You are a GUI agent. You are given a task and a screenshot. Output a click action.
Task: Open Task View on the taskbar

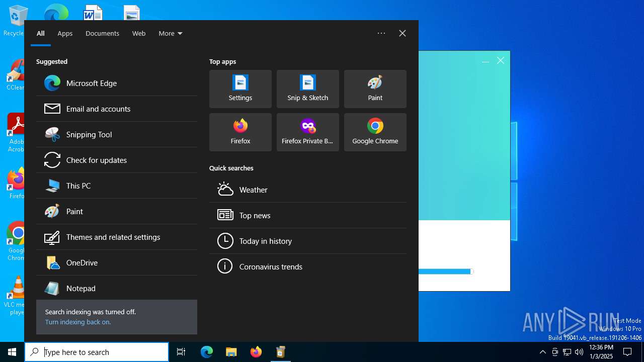click(x=181, y=352)
